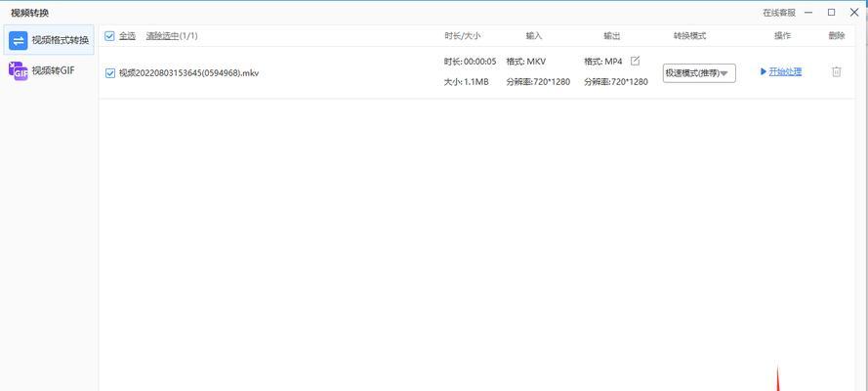Edit output format with pencil icon

tap(635, 61)
